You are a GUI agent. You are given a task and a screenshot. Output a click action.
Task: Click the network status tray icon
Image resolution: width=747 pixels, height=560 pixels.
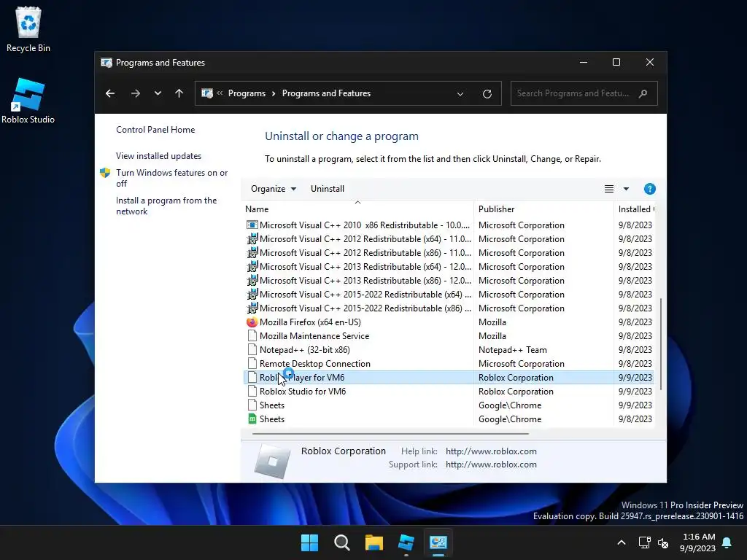click(645, 542)
